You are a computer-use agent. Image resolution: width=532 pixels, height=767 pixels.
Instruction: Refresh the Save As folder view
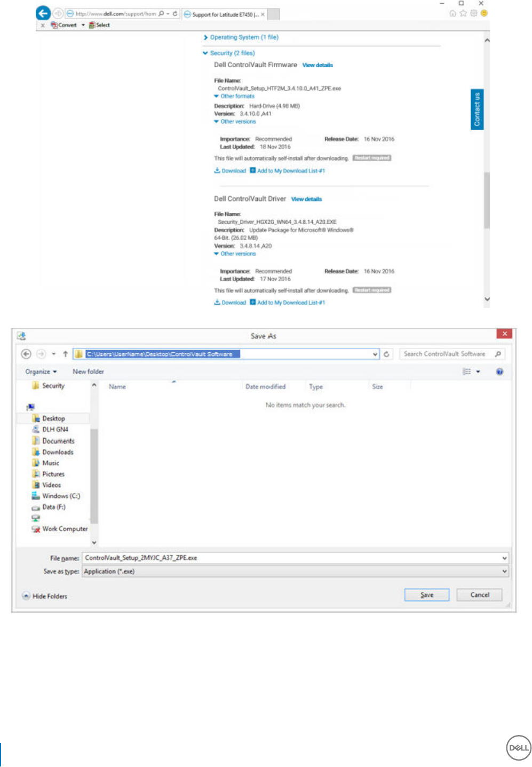[387, 354]
